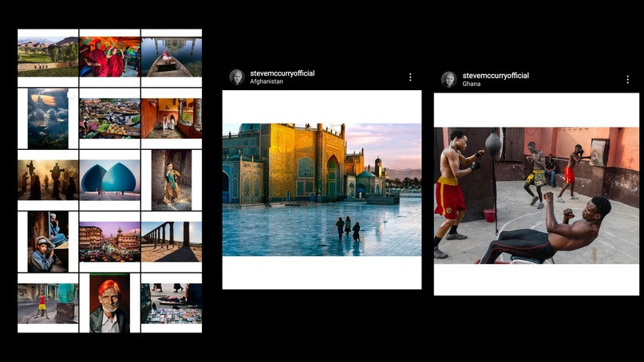Open orange corridor with figures thumbnail
This screenshot has height=362, width=644.
click(172, 118)
